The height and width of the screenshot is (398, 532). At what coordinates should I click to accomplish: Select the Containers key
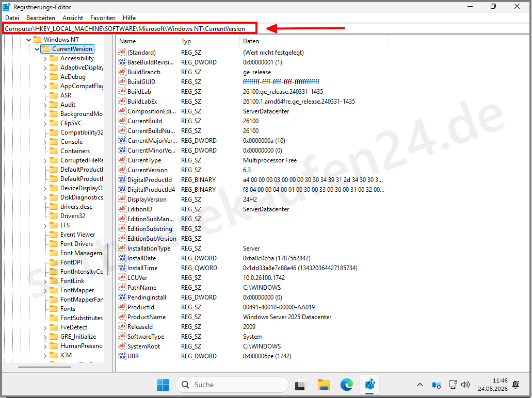75,151
